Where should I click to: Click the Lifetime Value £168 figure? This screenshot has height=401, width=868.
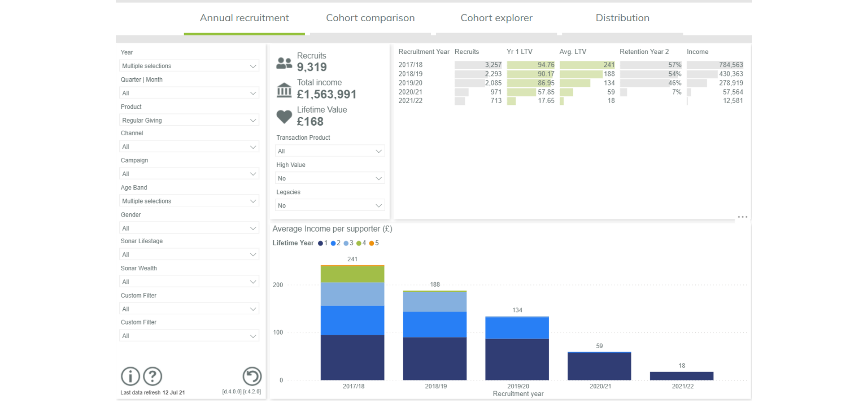click(310, 122)
